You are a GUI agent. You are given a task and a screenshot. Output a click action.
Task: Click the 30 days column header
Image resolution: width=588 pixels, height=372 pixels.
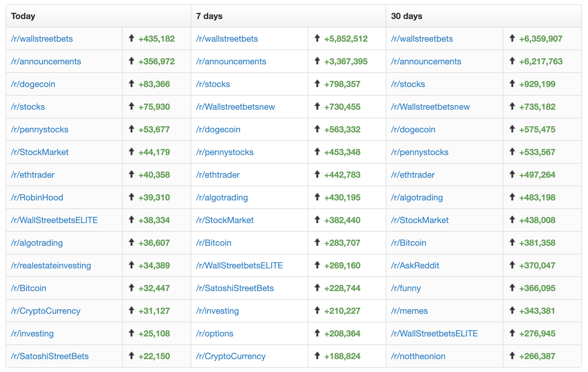coord(407,16)
